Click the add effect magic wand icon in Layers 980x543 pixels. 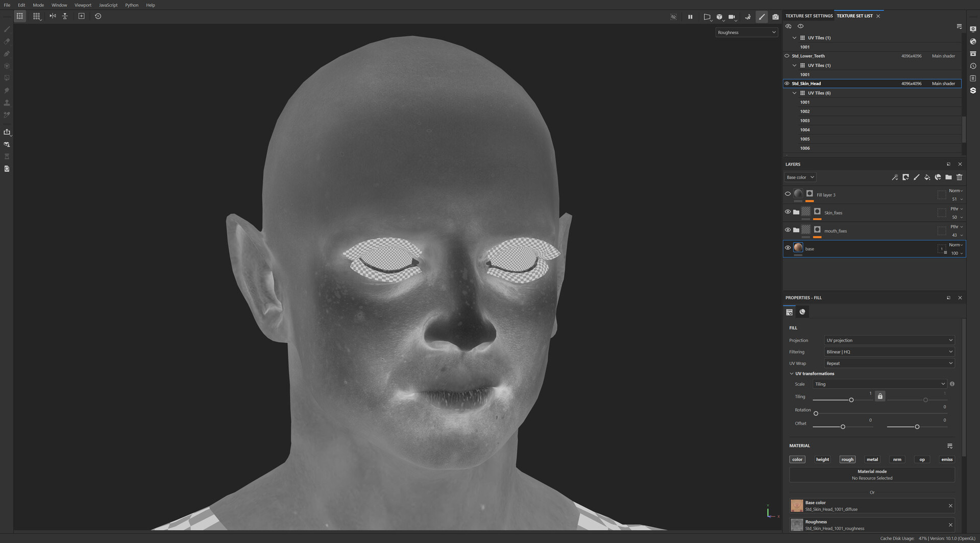click(895, 177)
